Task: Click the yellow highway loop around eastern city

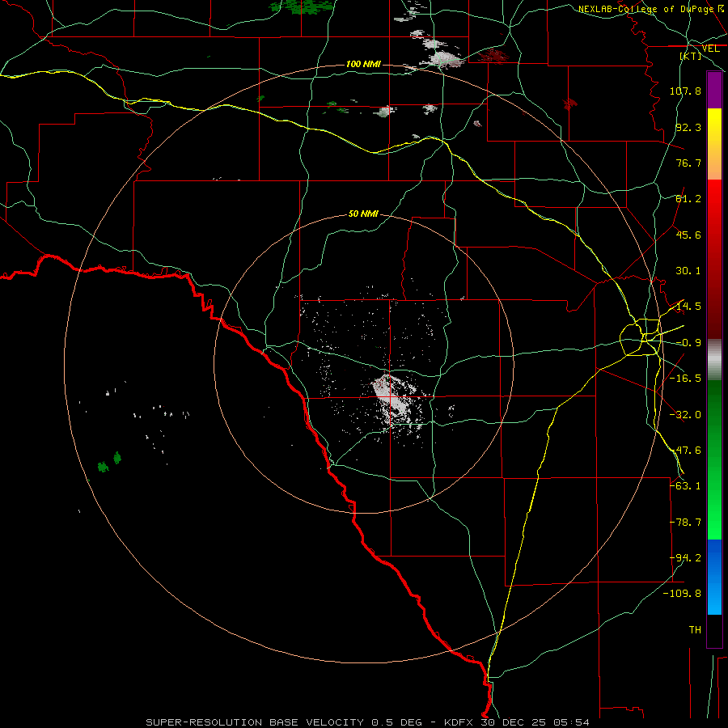Action: click(641, 337)
